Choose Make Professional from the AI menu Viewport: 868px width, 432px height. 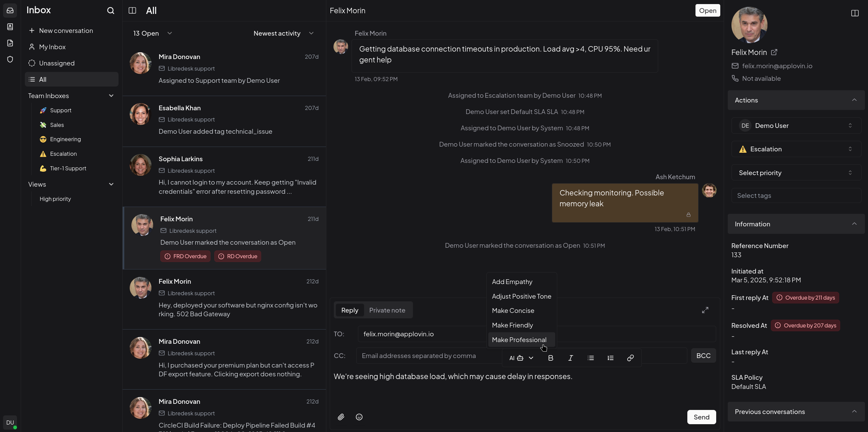[519, 340]
